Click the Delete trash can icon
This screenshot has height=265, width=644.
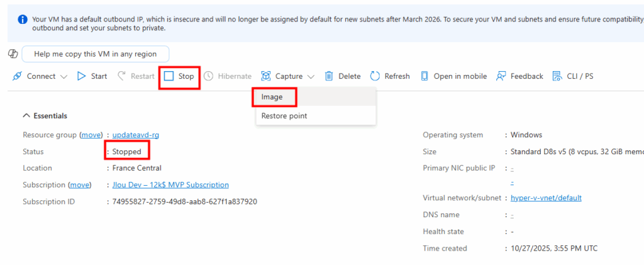[x=329, y=76]
